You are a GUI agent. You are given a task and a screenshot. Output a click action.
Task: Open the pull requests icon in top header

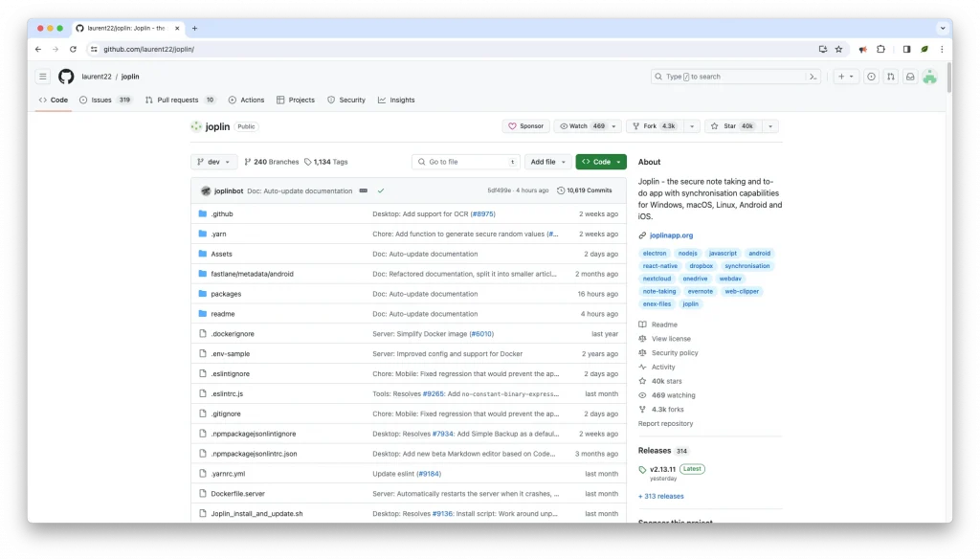click(x=891, y=77)
